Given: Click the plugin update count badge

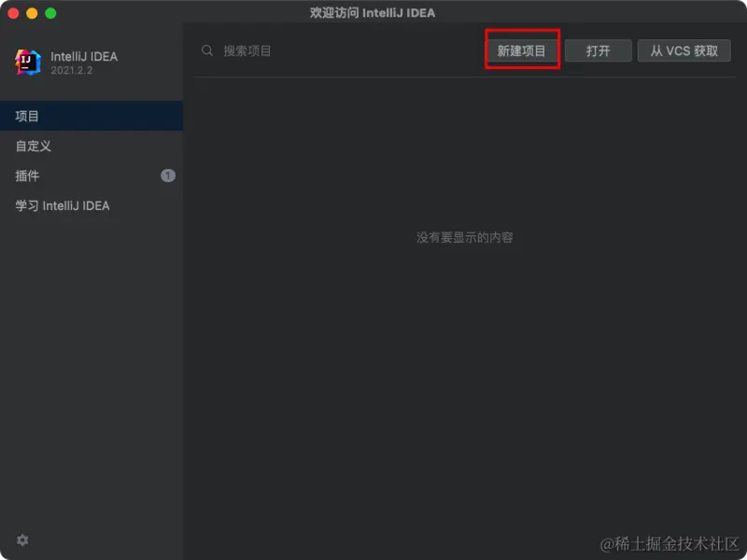Looking at the screenshot, I should [168, 175].
